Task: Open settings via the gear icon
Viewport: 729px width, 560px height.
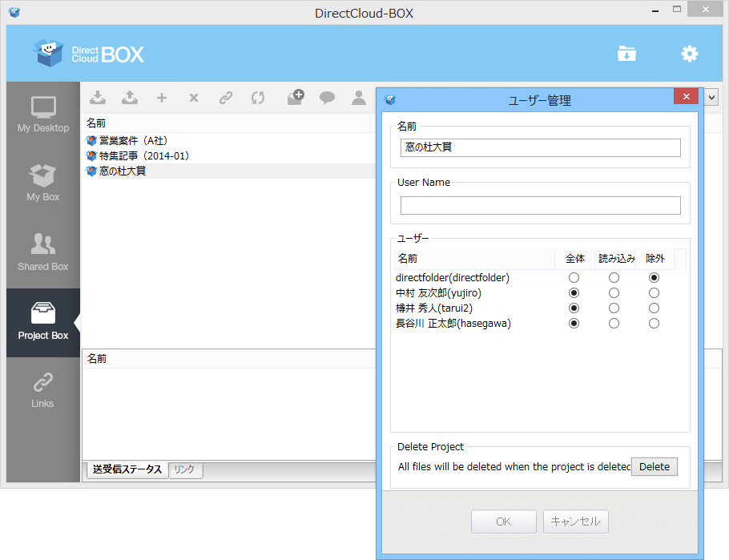Action: [x=689, y=53]
